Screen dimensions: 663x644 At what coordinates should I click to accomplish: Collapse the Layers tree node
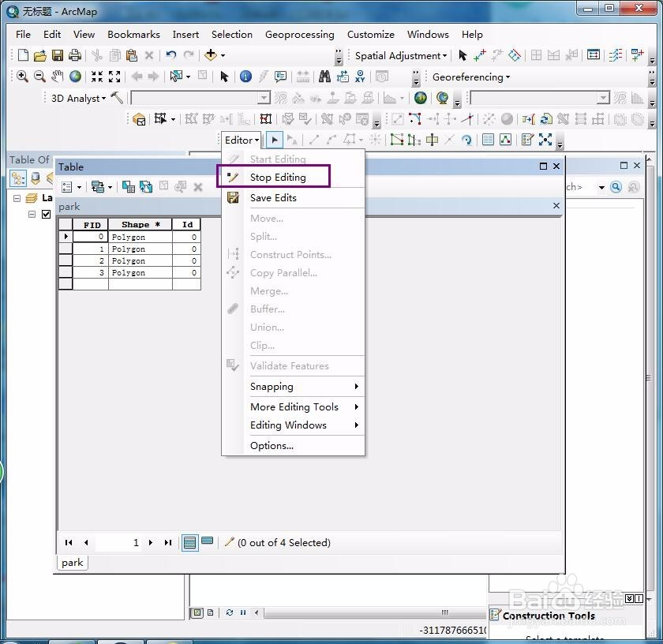17,198
